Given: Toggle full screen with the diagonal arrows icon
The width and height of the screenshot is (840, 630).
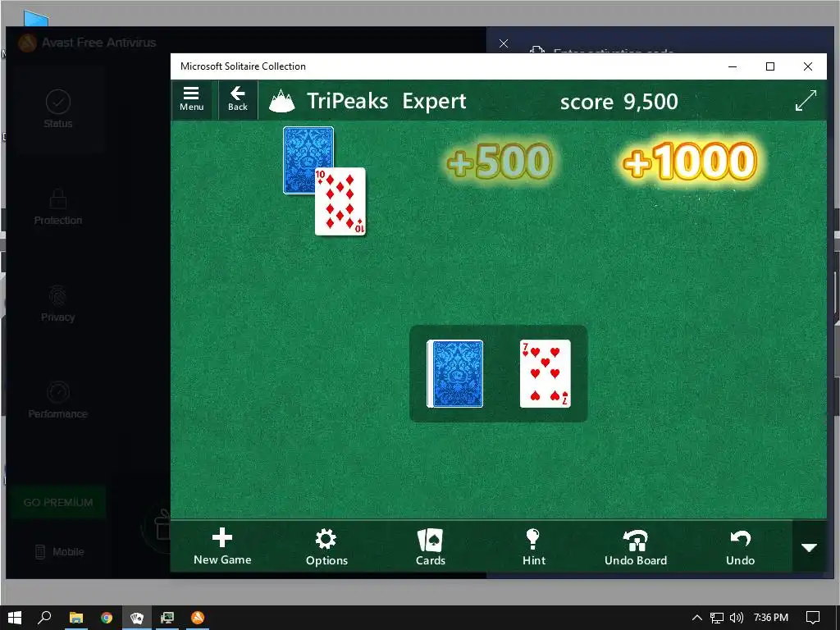Looking at the screenshot, I should (x=806, y=100).
